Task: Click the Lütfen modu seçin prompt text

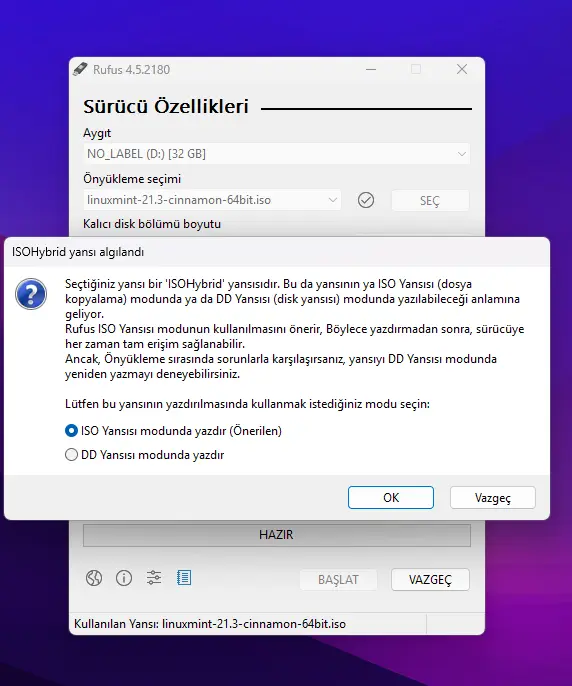Action: (x=247, y=404)
